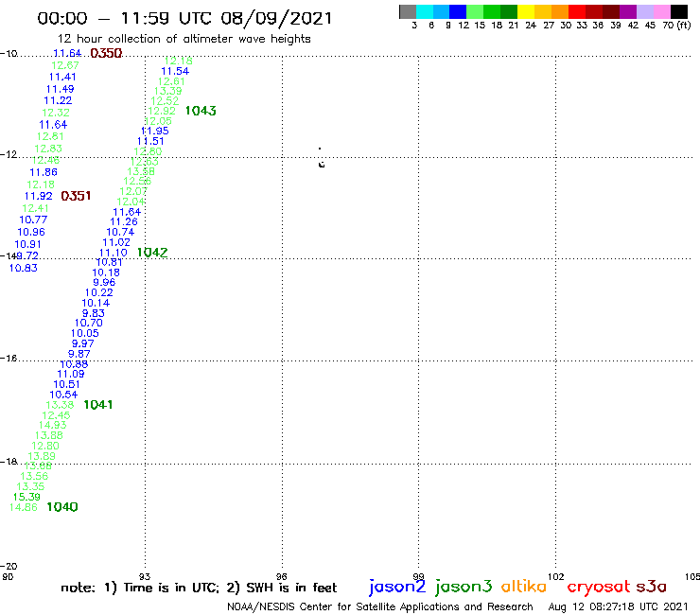Click the wave height value 13.39
The image size is (700, 615).
(x=168, y=91)
